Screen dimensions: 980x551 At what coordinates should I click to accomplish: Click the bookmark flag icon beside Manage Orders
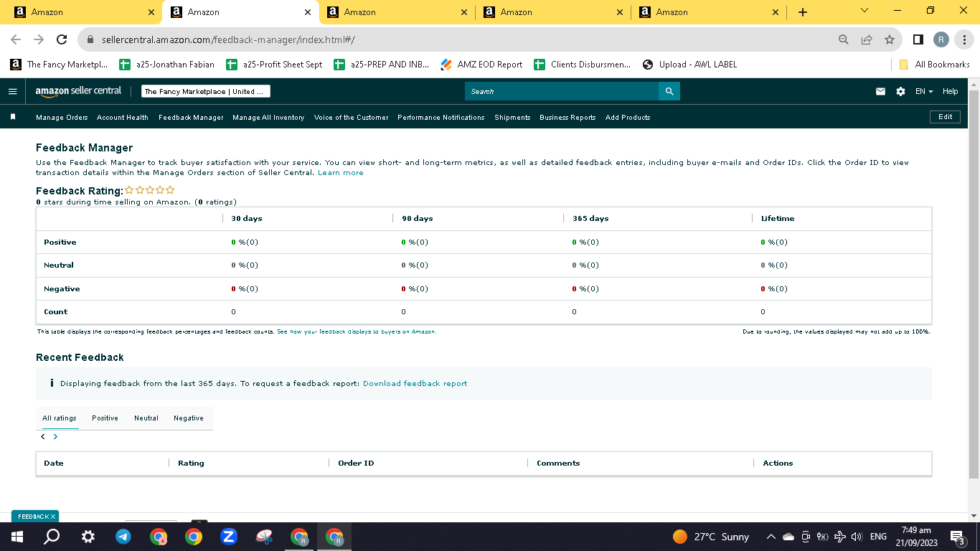coord(12,117)
